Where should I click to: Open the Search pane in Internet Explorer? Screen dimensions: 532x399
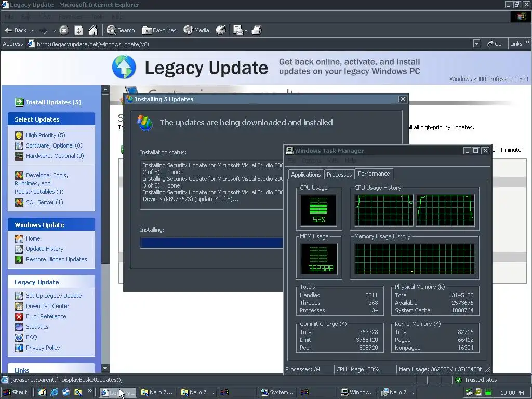click(x=121, y=30)
